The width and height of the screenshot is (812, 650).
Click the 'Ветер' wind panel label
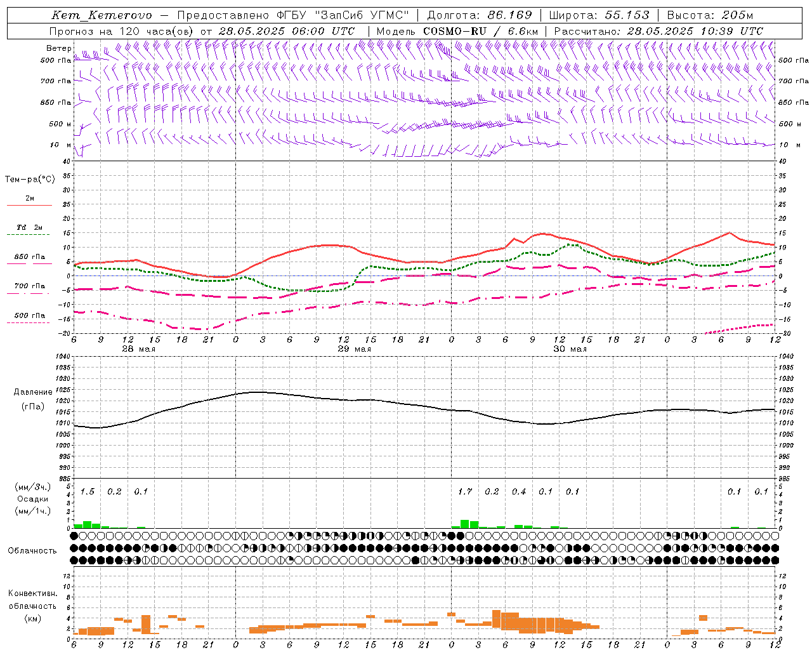[x=59, y=48]
